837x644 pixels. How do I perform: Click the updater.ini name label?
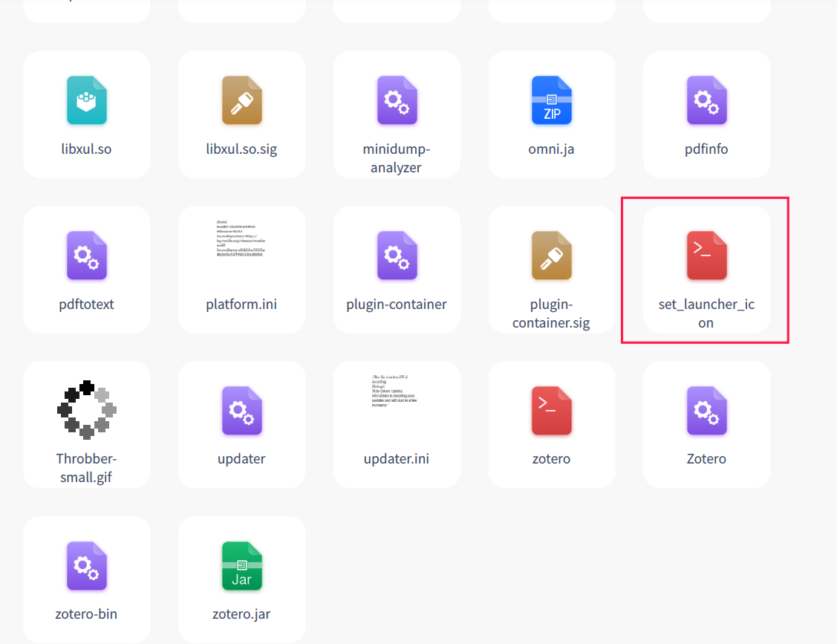tap(397, 459)
